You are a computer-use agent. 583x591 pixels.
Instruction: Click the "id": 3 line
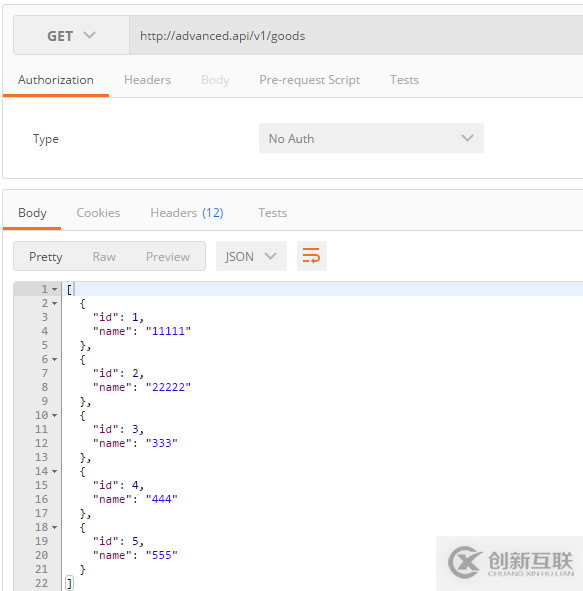[x=118, y=429]
